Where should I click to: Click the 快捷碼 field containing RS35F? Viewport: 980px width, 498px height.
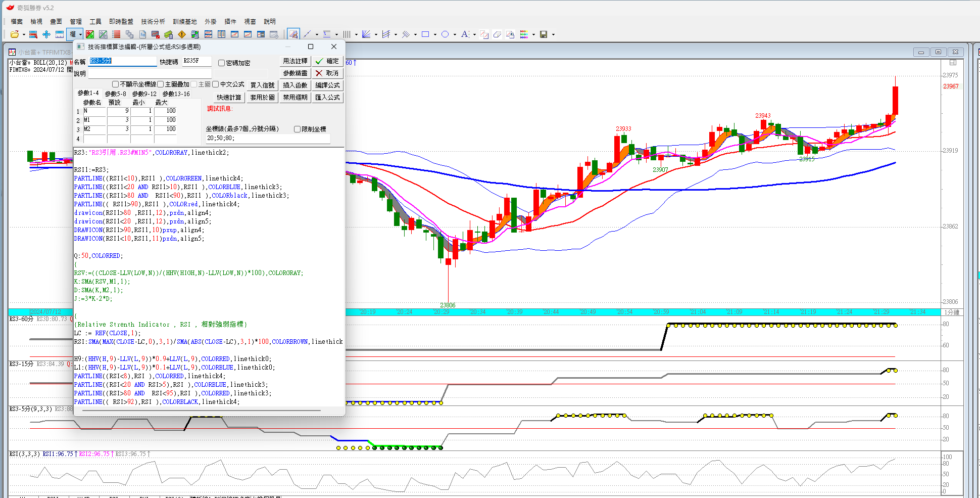(x=197, y=61)
